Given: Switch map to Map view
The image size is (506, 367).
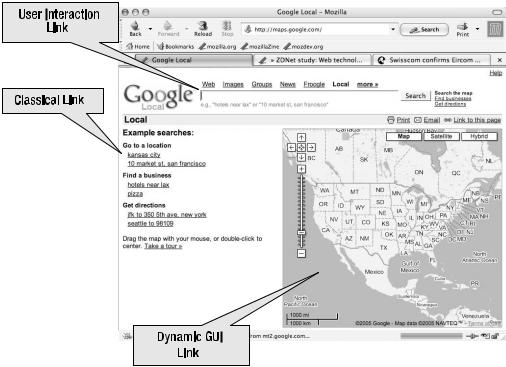Looking at the screenshot, I should [404, 136].
